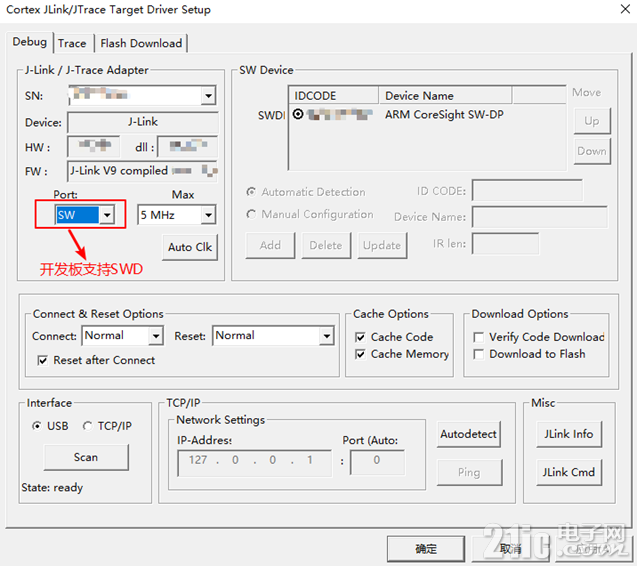The height and width of the screenshot is (566, 637).
Task: Click the Delete device button
Action: [326, 245]
